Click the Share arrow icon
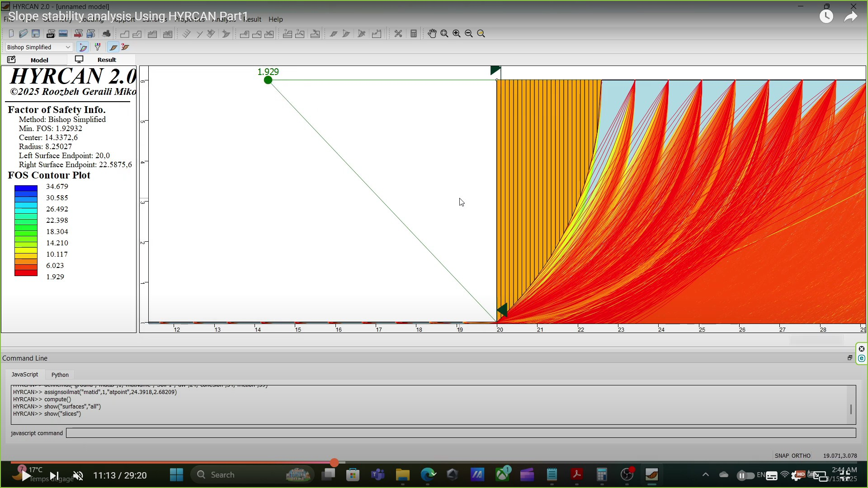The width and height of the screenshot is (868, 488). click(850, 17)
